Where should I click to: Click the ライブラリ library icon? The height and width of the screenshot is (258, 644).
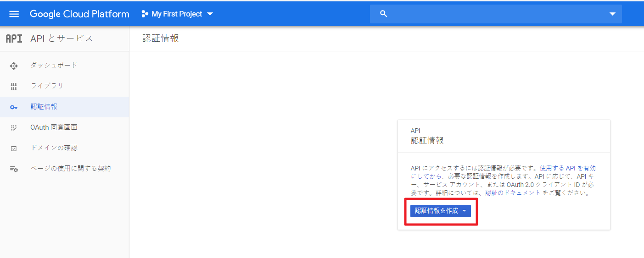point(14,86)
